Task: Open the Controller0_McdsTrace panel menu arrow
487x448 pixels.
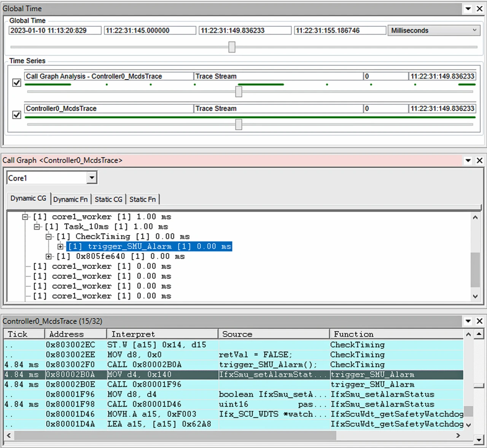Action: (468, 321)
